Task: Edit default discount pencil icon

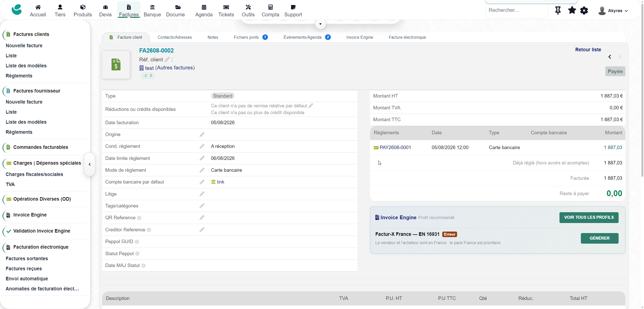Action: pos(311,106)
